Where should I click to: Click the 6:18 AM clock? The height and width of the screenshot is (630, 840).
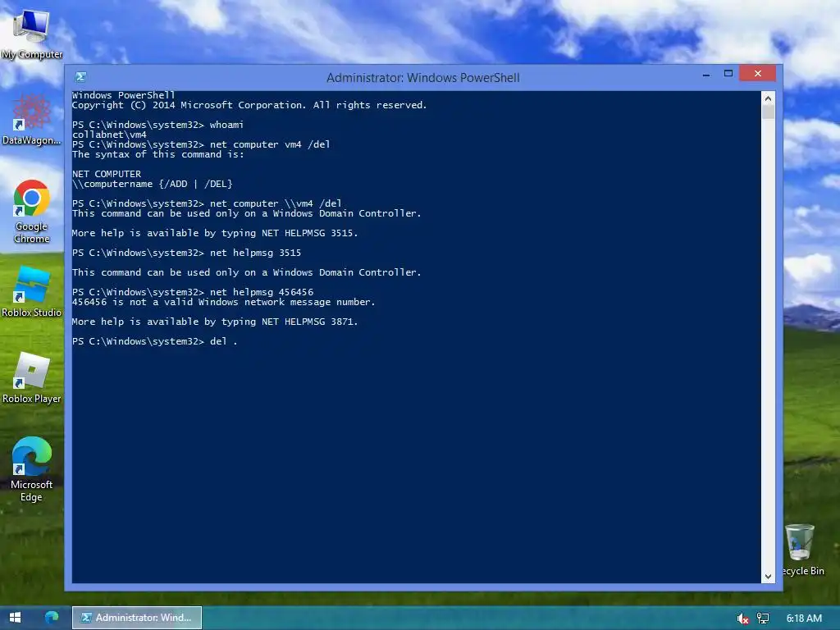pos(804,619)
